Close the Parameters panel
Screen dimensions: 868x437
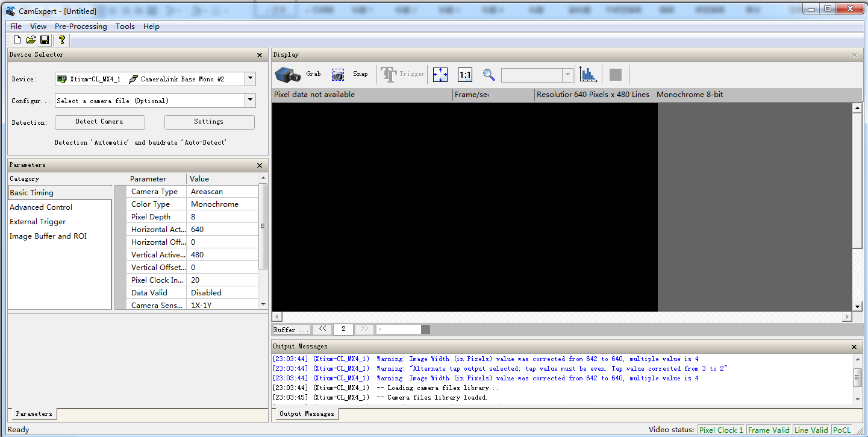(260, 165)
